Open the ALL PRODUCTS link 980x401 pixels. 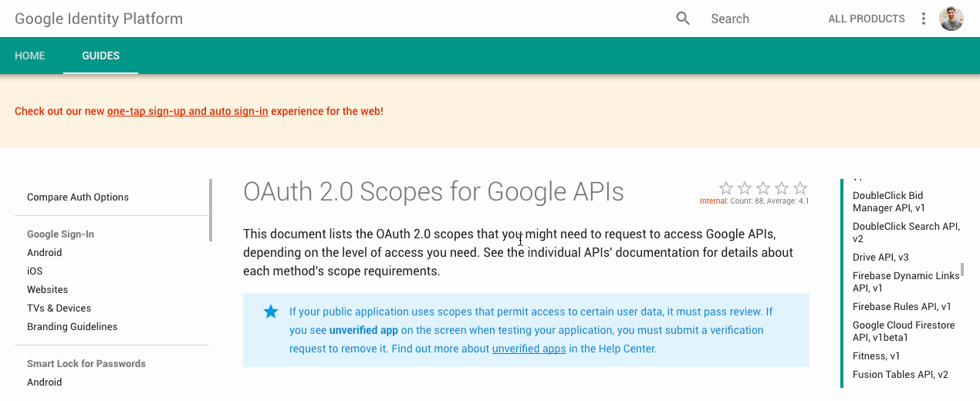coord(867,19)
